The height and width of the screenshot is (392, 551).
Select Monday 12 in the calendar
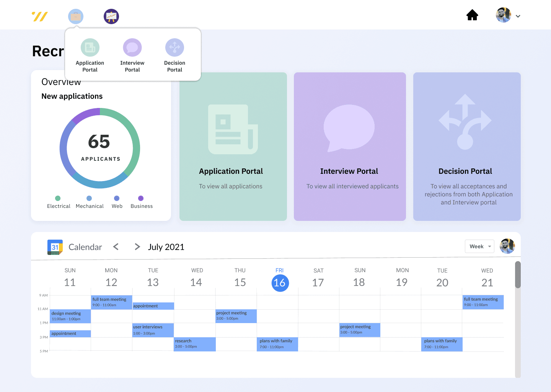[111, 283]
